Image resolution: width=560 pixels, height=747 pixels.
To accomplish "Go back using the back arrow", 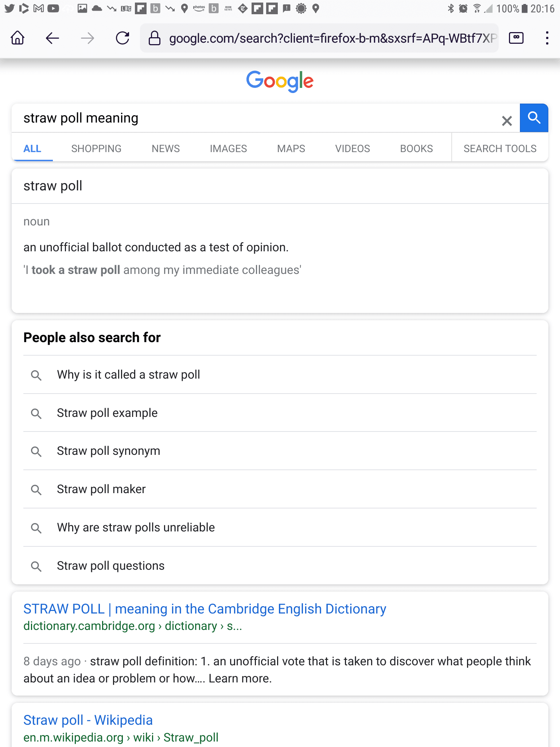I will pos(52,38).
